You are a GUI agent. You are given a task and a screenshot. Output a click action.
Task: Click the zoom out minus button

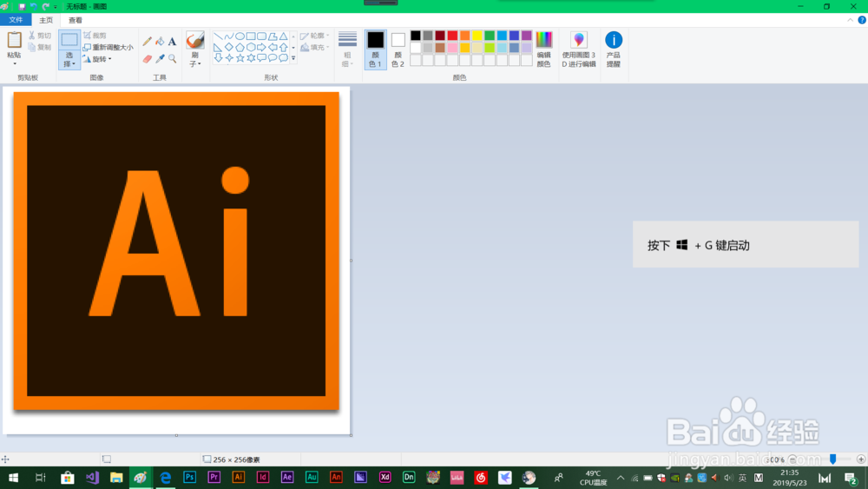(x=792, y=459)
